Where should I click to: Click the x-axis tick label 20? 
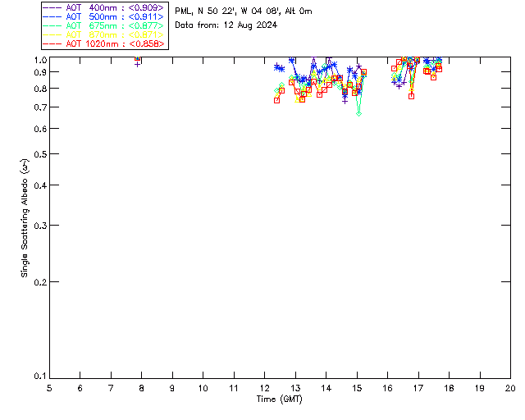[x=510, y=388]
